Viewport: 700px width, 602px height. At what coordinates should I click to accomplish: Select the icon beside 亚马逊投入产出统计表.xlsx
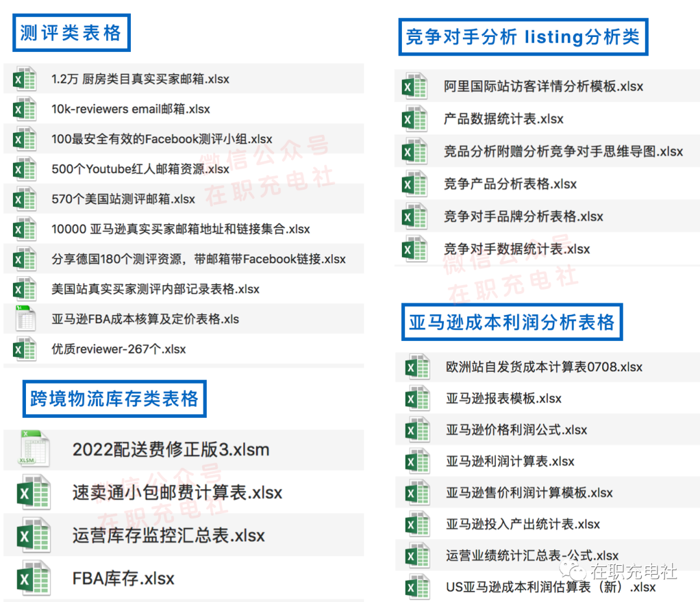coord(417,524)
